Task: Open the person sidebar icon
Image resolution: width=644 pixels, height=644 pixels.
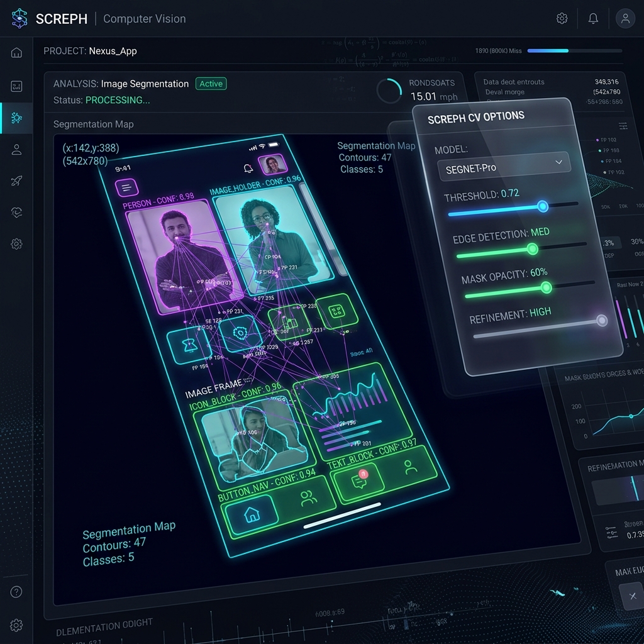Action: pos(16,150)
